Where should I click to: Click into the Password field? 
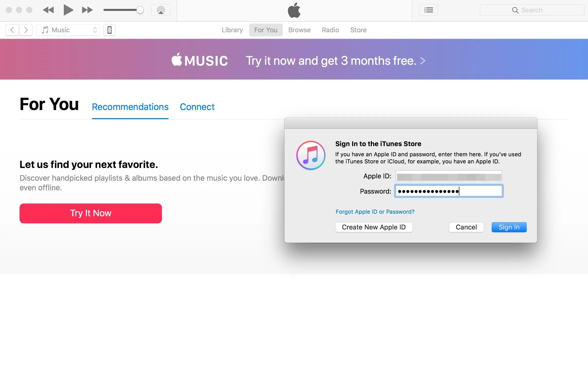pos(449,191)
